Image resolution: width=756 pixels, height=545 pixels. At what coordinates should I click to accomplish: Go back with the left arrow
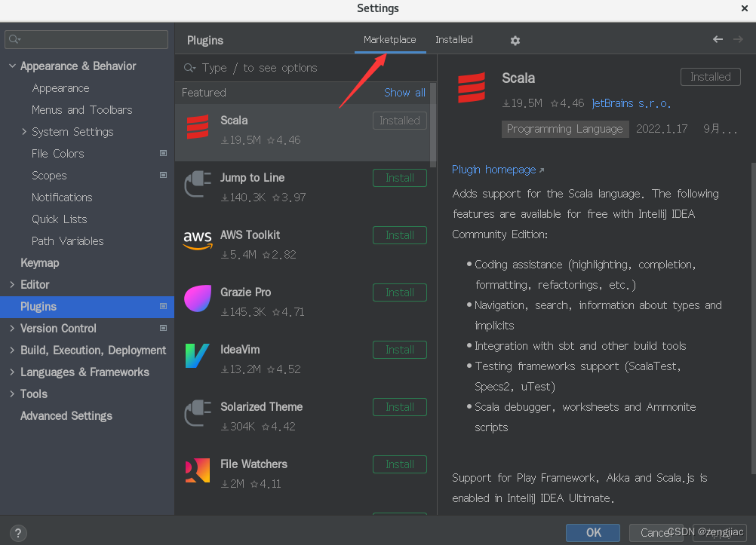point(718,39)
